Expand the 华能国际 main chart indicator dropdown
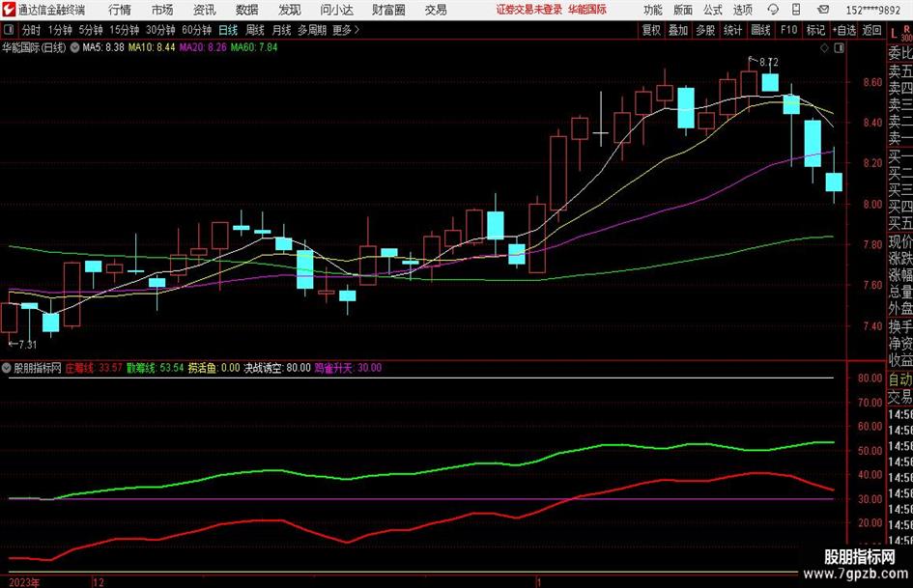 [x=74, y=47]
